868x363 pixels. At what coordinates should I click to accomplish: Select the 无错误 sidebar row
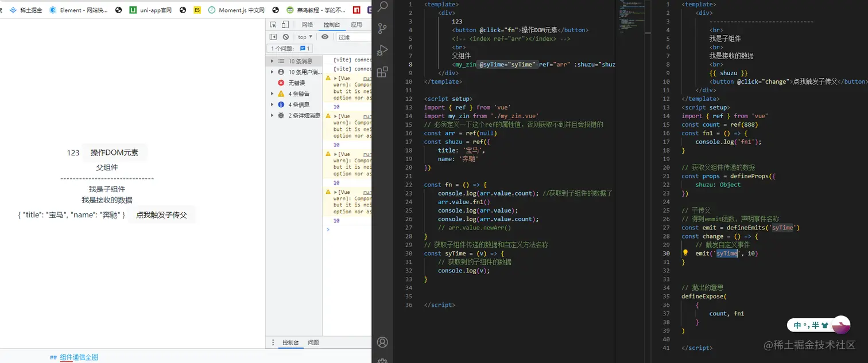(294, 83)
